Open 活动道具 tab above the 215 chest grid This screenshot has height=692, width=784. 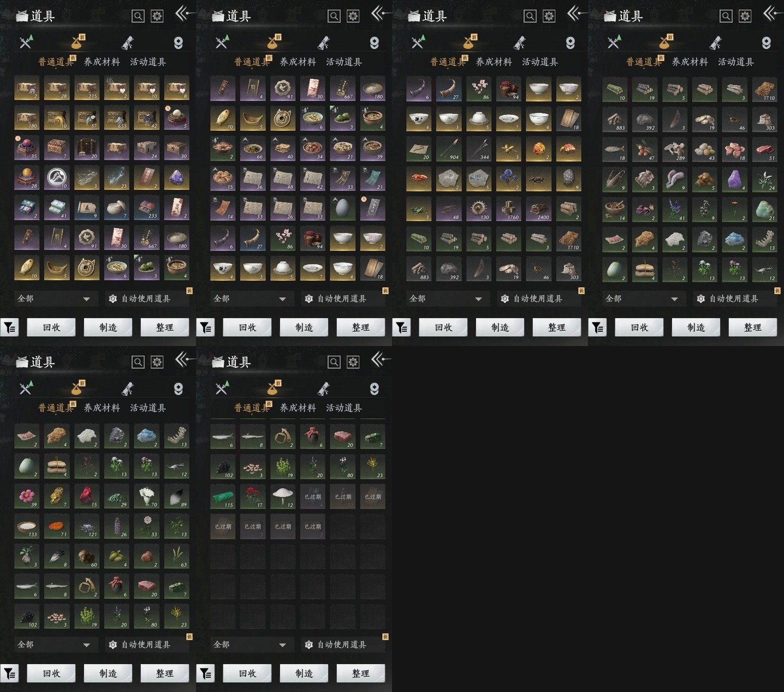(x=148, y=62)
